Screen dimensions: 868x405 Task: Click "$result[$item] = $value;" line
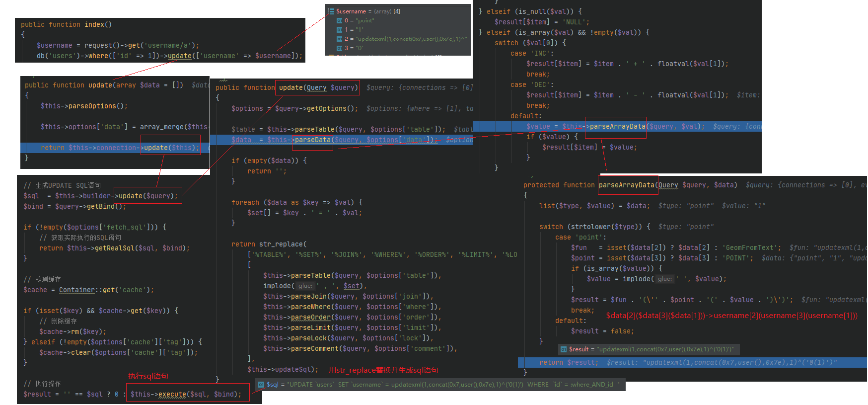coord(589,147)
